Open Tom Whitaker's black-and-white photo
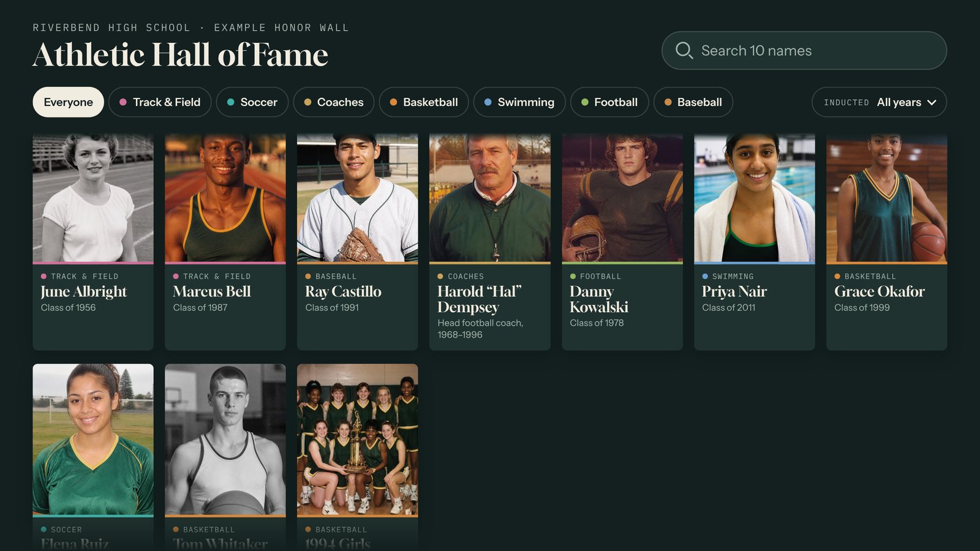The height and width of the screenshot is (551, 980). coord(225,440)
